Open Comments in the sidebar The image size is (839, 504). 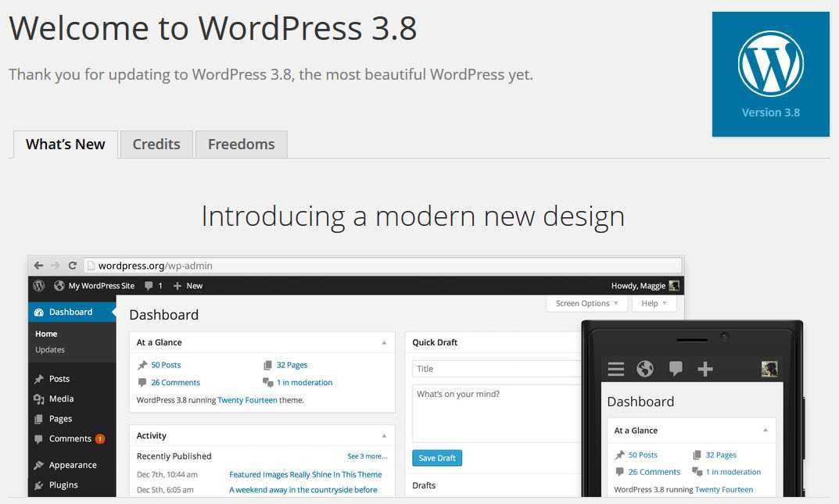70,439
